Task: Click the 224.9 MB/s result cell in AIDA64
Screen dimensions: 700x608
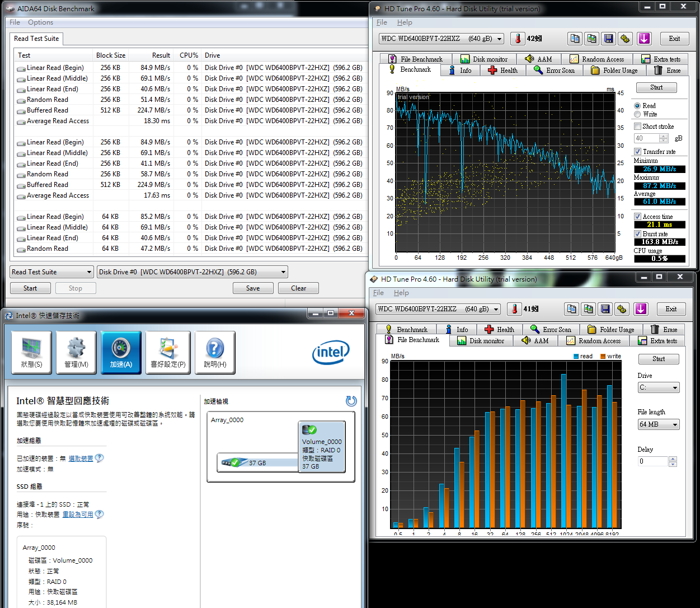Action: point(154,185)
